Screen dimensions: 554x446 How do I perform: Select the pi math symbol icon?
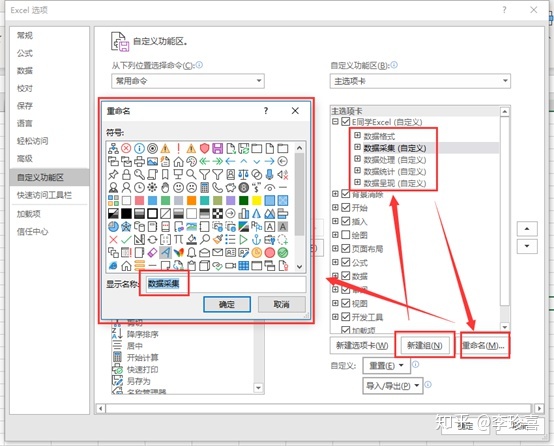178,240
